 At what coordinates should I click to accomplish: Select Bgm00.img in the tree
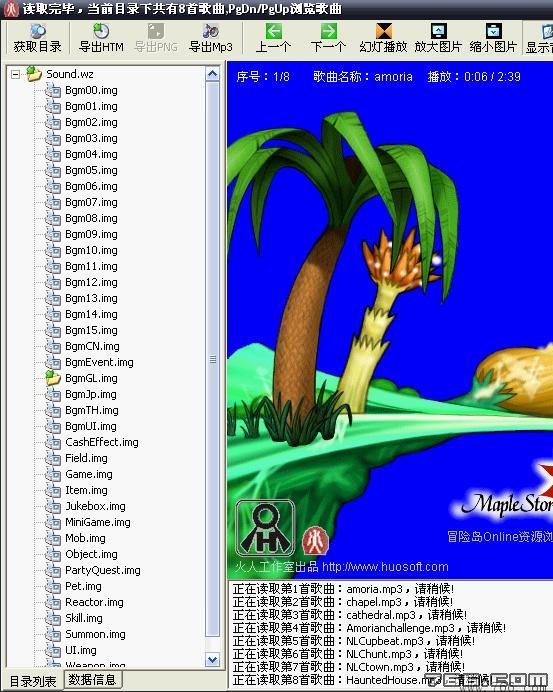(91, 90)
